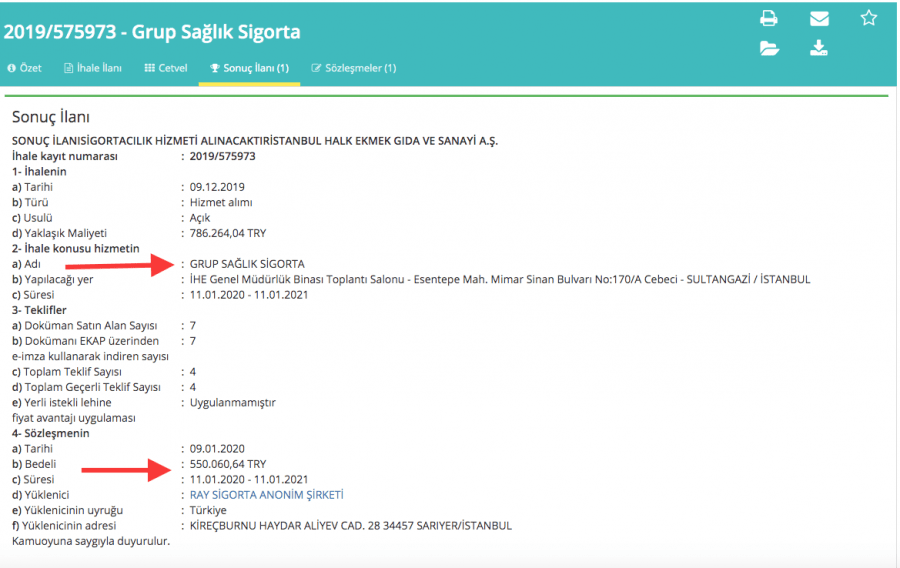The height and width of the screenshot is (568, 900).
Task: Click the tender number value 2019/575973
Action: [x=223, y=156]
